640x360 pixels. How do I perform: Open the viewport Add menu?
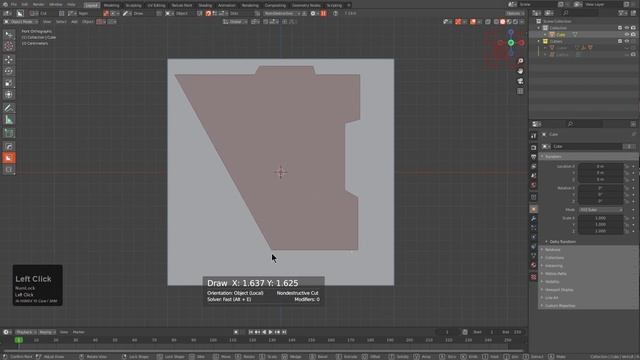(x=74, y=22)
